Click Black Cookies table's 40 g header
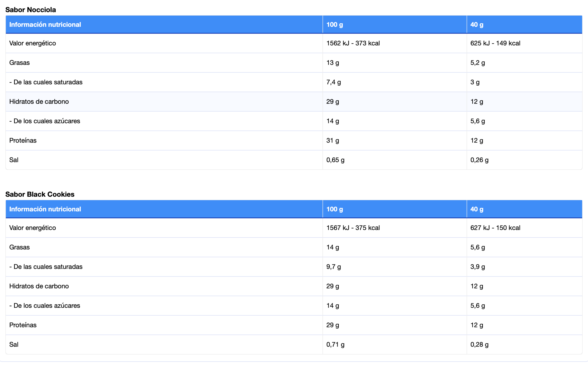 477,209
